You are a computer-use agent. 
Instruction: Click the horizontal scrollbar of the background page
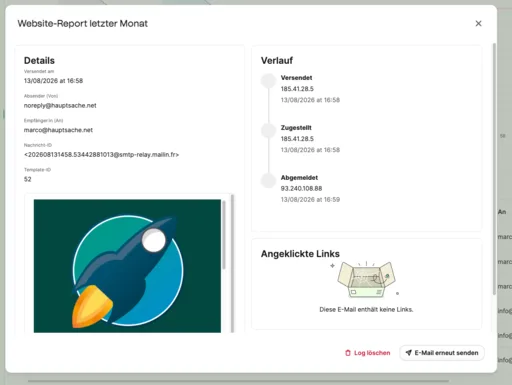238,381
